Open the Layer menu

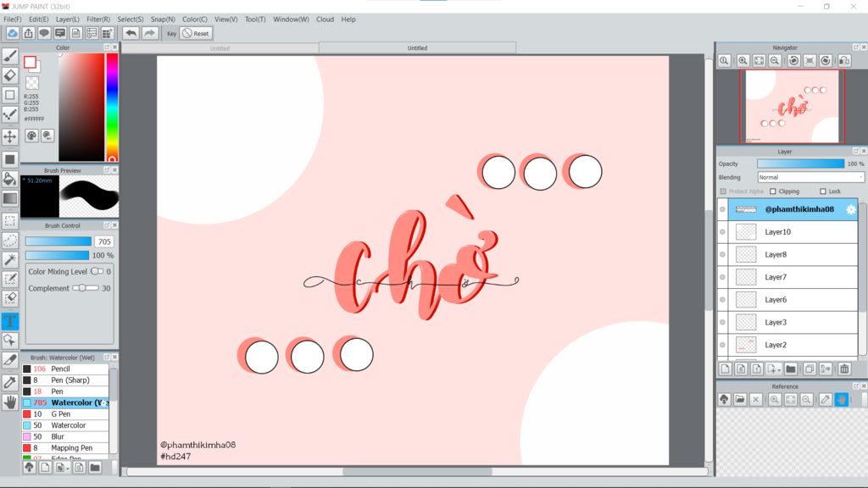click(x=68, y=19)
